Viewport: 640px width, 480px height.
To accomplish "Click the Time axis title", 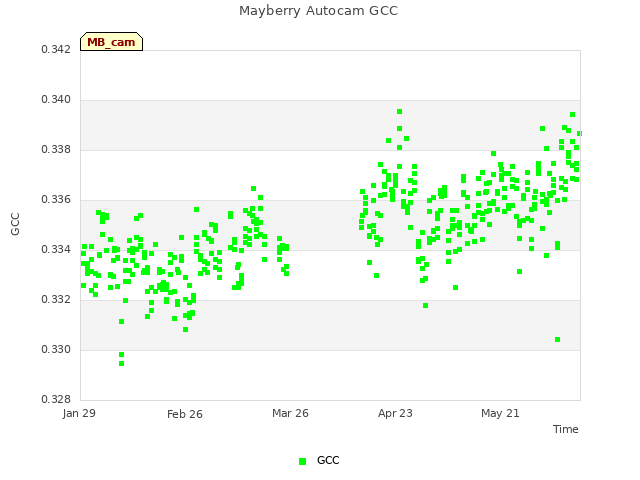I will pyautogui.click(x=565, y=429).
